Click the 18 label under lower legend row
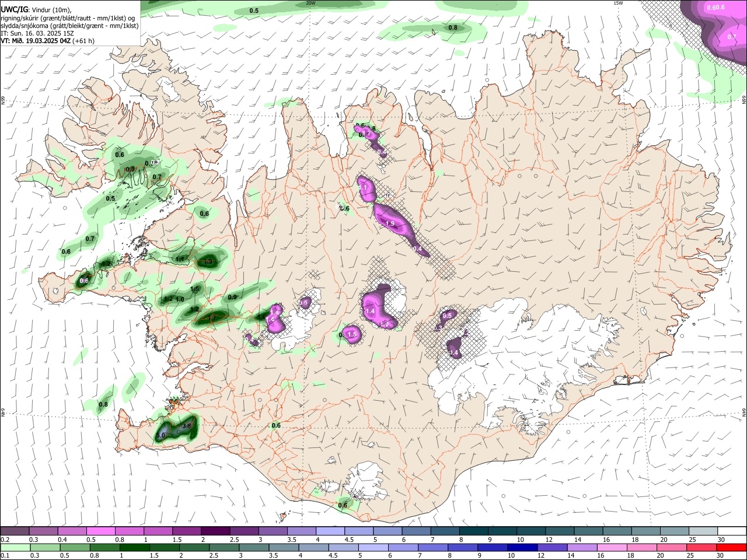This screenshot has height=560, width=747. tap(630, 555)
